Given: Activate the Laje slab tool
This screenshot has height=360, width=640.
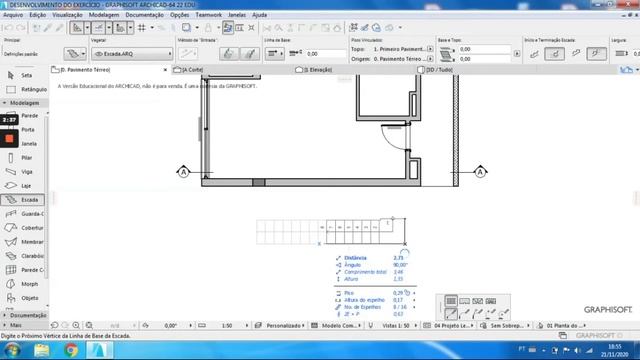Looking at the screenshot, I should click(x=22, y=186).
